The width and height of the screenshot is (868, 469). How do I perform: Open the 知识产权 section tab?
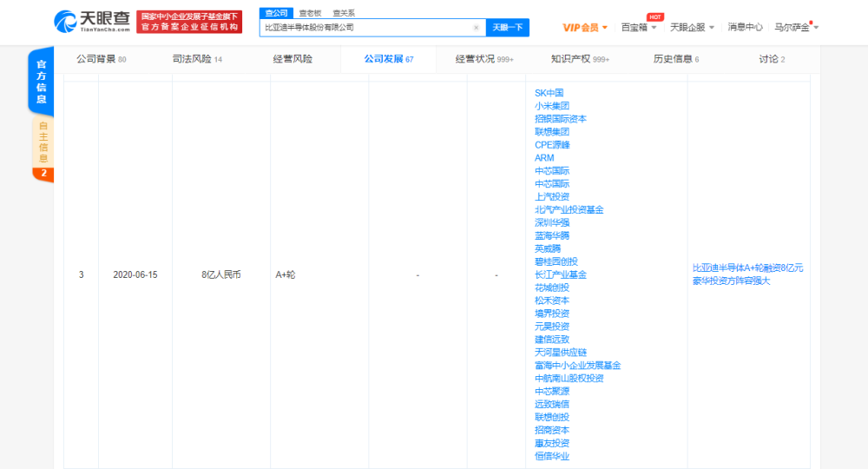[x=580, y=59]
